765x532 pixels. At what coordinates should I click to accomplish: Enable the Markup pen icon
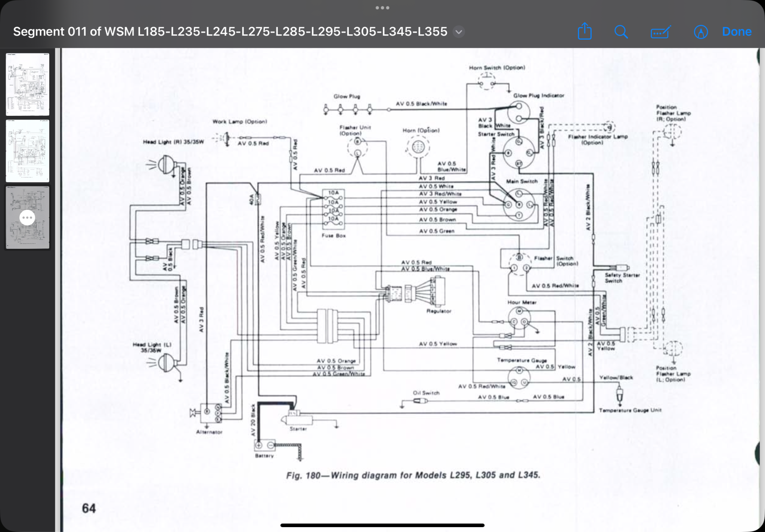tap(701, 32)
